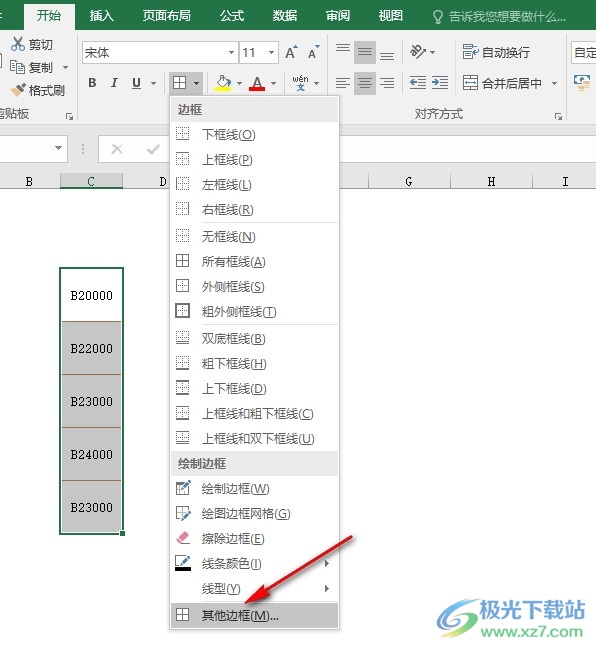Click the decrease indent icon
Screen dimensions: 596x648
[418, 83]
